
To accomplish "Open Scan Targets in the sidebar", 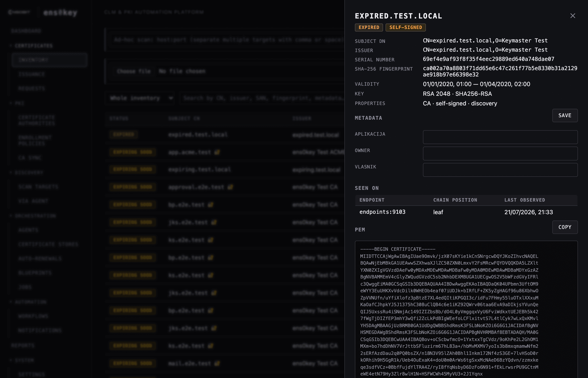I will coord(38,187).
